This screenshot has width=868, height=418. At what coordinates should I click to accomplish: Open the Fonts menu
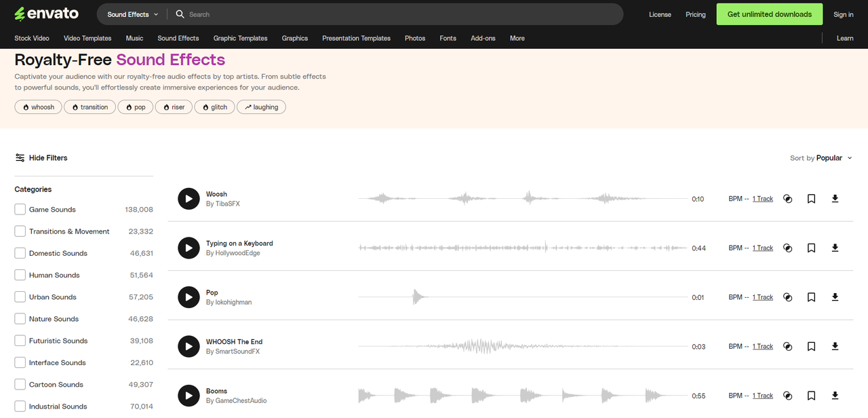(x=448, y=38)
